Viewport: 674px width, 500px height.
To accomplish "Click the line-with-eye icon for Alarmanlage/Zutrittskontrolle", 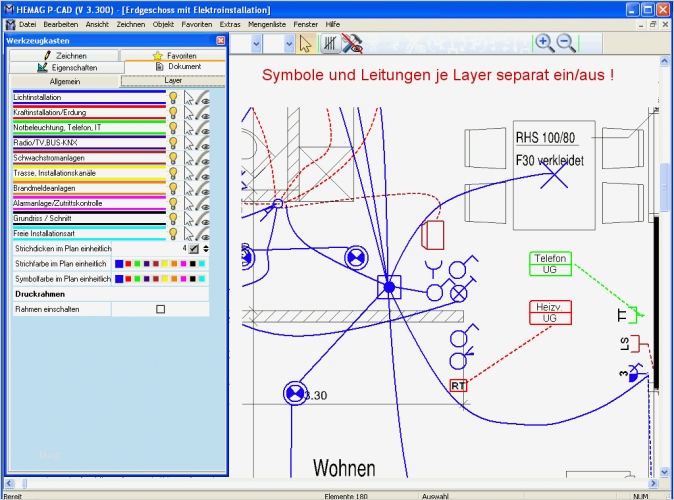I will coord(202,204).
